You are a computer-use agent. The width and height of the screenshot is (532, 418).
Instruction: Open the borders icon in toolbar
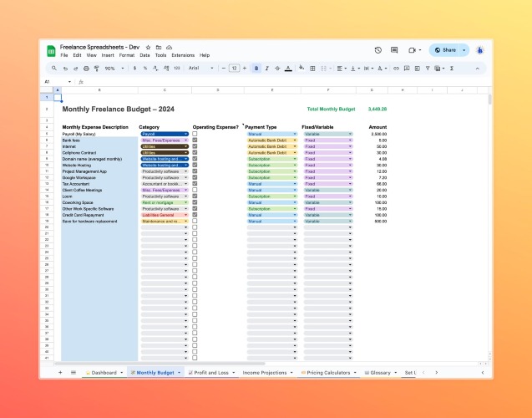point(312,69)
